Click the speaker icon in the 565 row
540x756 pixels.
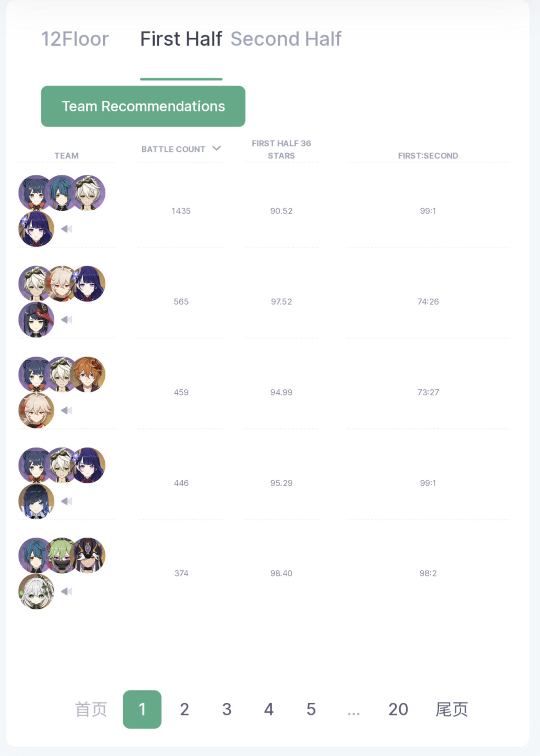[67, 319]
